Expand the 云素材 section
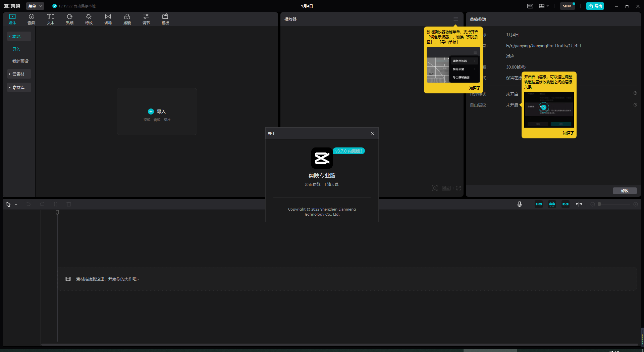Viewport: 644px width, 352px height. tap(19, 74)
